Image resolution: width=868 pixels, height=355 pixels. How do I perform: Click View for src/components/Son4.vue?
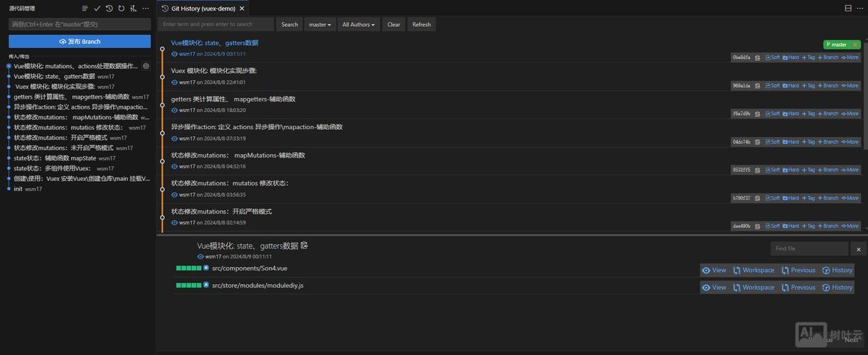pos(714,271)
